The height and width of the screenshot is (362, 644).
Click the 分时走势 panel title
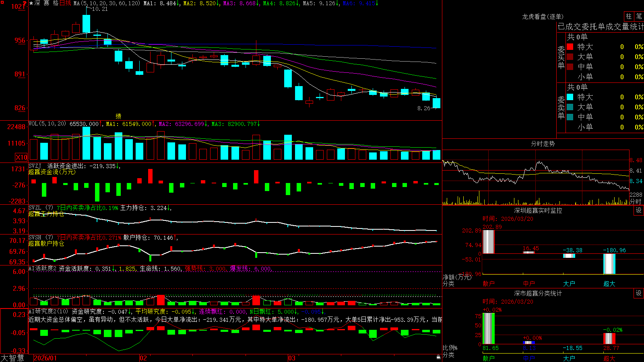543,144
